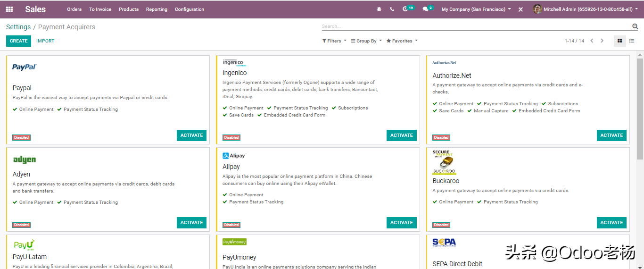Open the Authorize.Net card title
This screenshot has width=644, height=269.
452,76
